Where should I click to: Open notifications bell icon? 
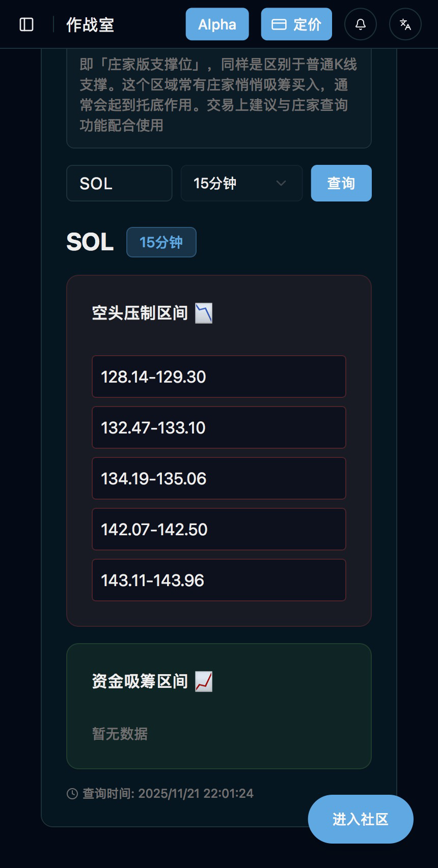point(361,24)
